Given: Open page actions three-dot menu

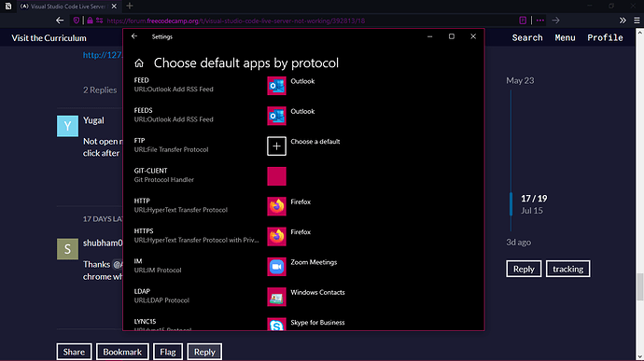Looking at the screenshot, I should (x=540, y=21).
